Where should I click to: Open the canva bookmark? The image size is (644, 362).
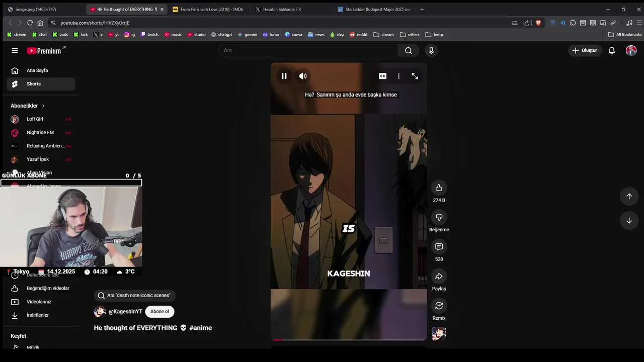293,35
